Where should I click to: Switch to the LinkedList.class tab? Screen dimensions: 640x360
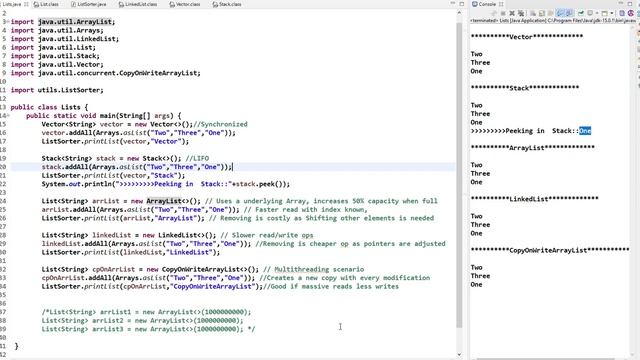pyautogui.click(x=138, y=4)
